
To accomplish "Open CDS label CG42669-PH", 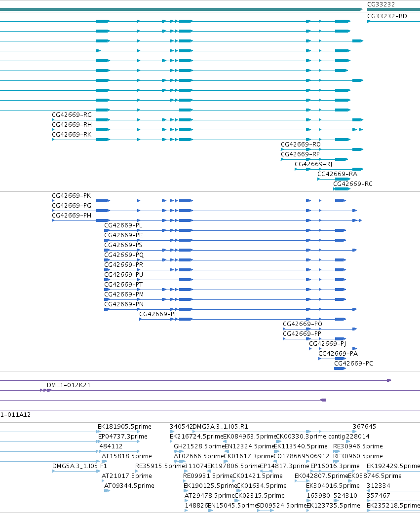I will tap(72, 215).
